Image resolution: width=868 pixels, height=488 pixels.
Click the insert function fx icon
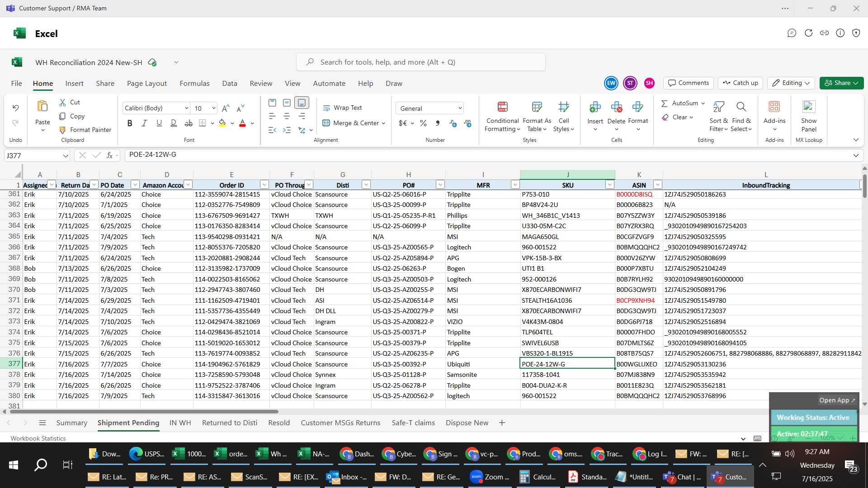[109, 155]
